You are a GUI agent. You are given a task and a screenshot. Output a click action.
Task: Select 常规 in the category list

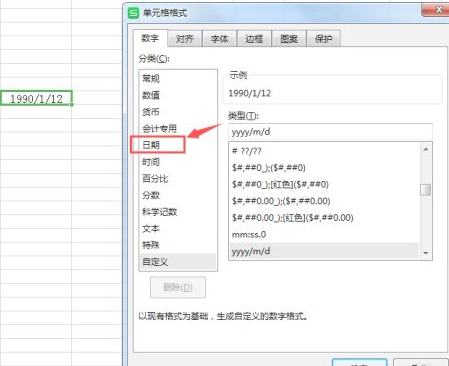pos(177,79)
